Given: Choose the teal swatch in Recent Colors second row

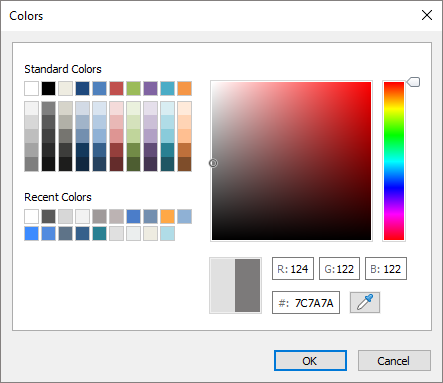Looking at the screenshot, I should click(99, 233).
